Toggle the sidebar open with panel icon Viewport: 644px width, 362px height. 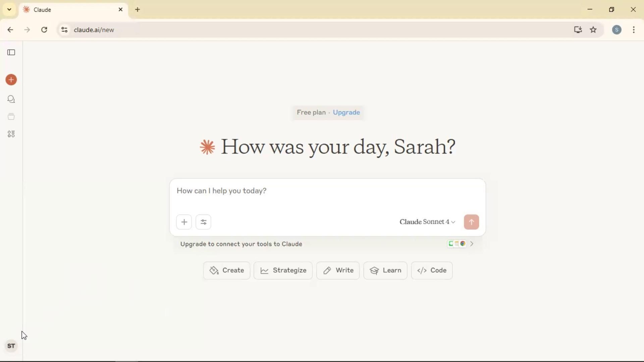coord(11,52)
